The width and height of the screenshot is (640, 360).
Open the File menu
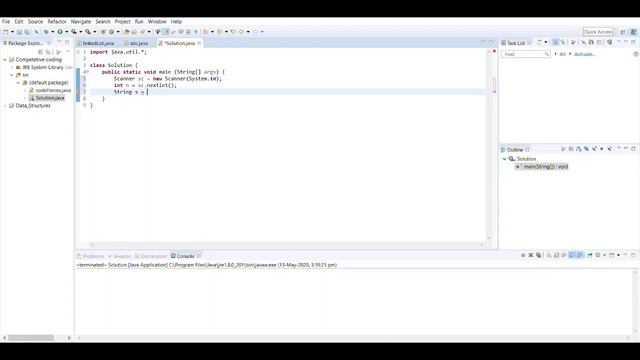[6, 22]
